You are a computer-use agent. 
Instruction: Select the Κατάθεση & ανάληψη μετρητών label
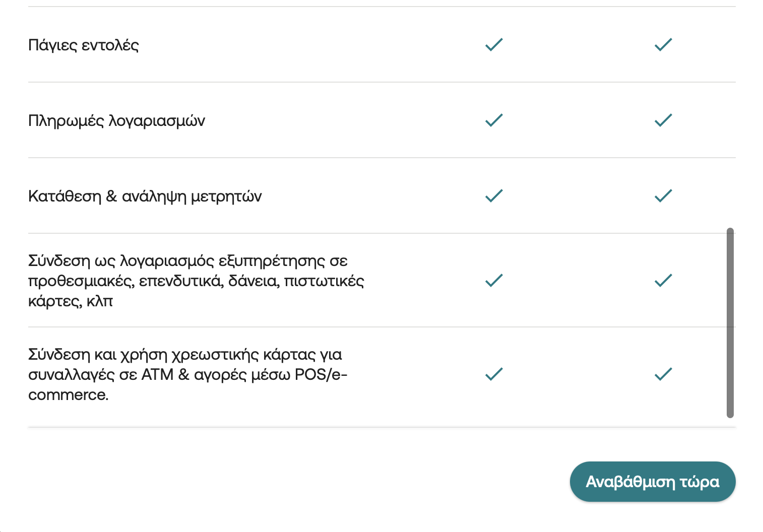point(145,196)
